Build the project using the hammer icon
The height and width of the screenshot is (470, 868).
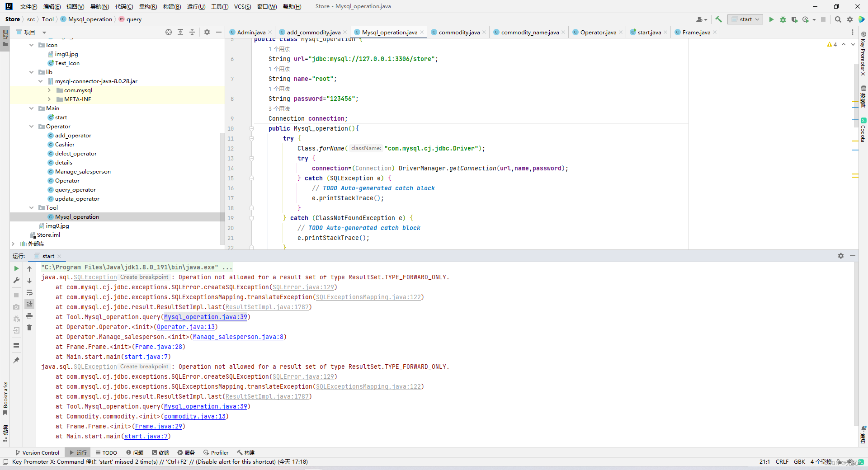(718, 19)
